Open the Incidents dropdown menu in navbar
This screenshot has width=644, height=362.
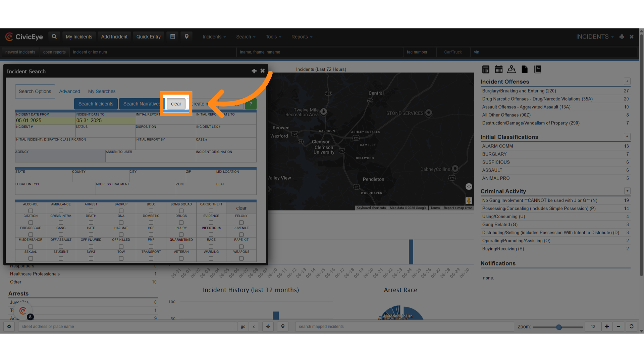pyautogui.click(x=214, y=37)
